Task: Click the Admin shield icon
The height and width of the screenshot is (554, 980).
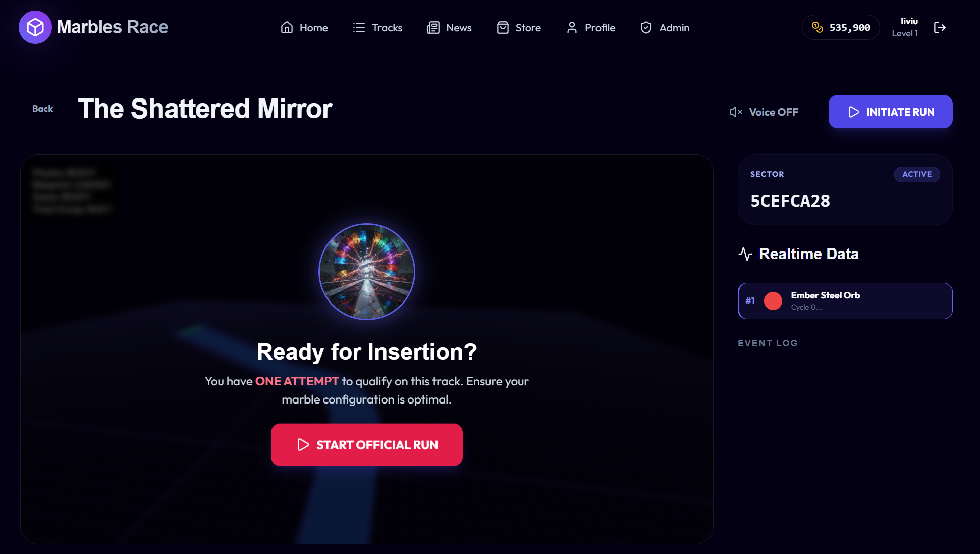Action: point(646,28)
